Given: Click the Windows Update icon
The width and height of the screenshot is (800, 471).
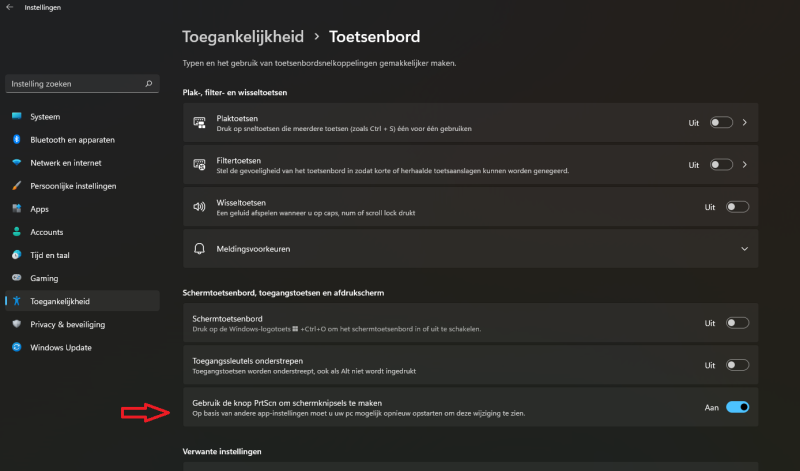Looking at the screenshot, I should click(x=17, y=347).
